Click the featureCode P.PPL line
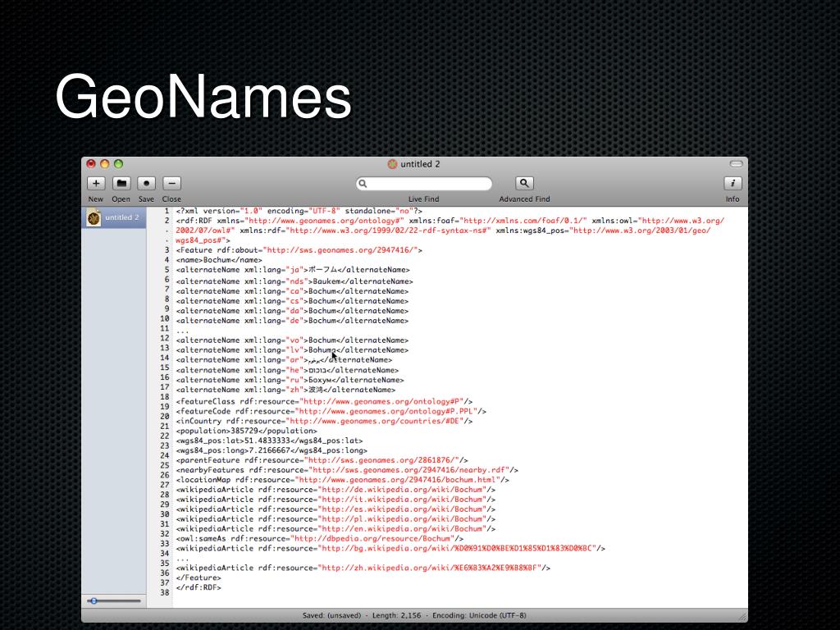 pos(331,412)
